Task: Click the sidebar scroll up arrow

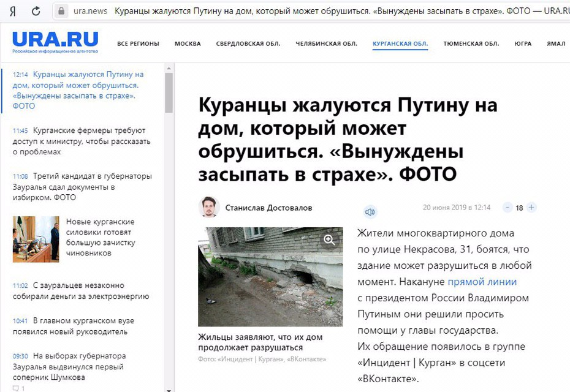Action: (169, 68)
